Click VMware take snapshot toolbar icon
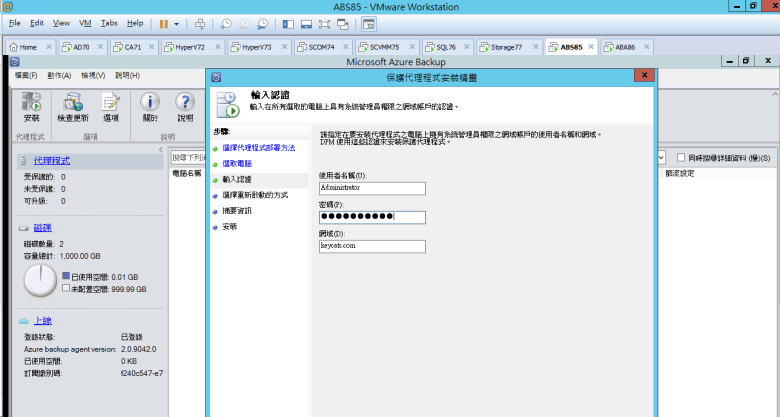 [226, 22]
